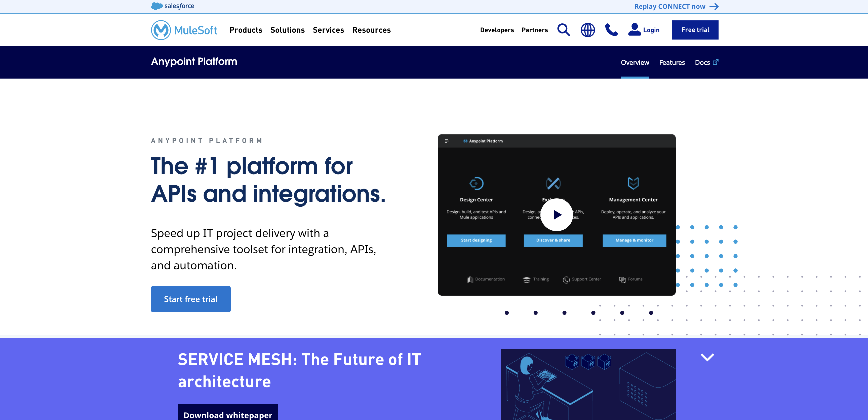Image resolution: width=868 pixels, height=420 pixels.
Task: Click the Login user icon
Action: (x=634, y=29)
